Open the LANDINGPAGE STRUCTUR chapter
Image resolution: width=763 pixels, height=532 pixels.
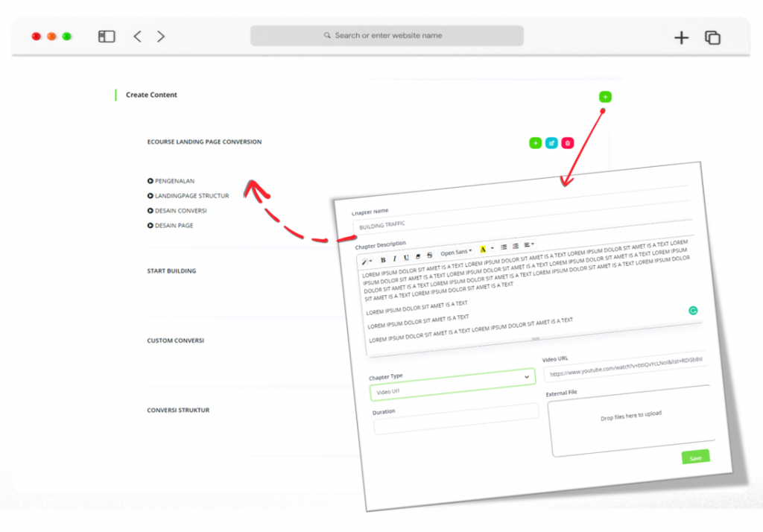click(x=191, y=196)
